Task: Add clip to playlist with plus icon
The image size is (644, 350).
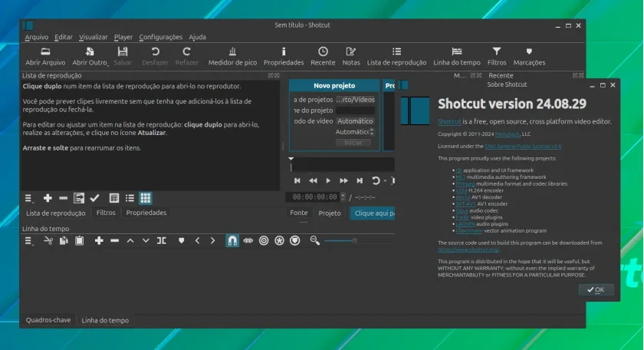Action: point(48,198)
